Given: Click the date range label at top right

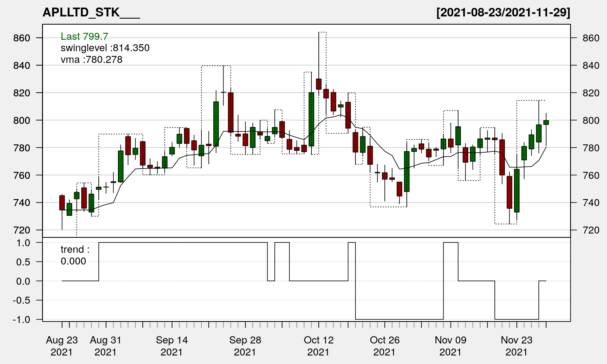Looking at the screenshot, I should tap(503, 13).
